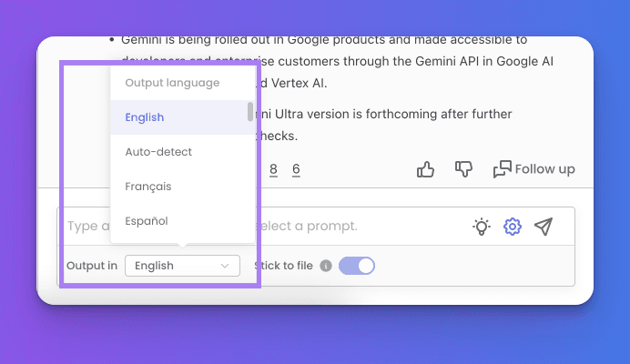
Task: Open the gear settings icon
Action: tap(513, 227)
